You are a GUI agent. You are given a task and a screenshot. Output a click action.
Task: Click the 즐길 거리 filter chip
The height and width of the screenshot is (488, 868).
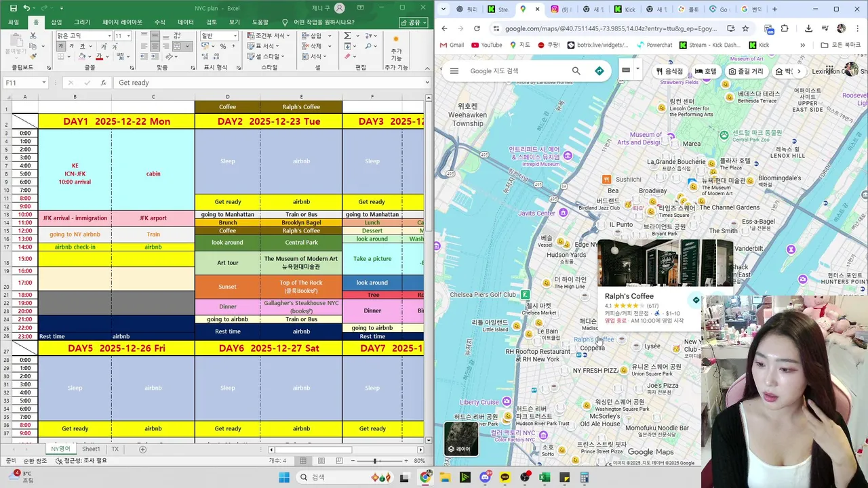click(x=746, y=71)
